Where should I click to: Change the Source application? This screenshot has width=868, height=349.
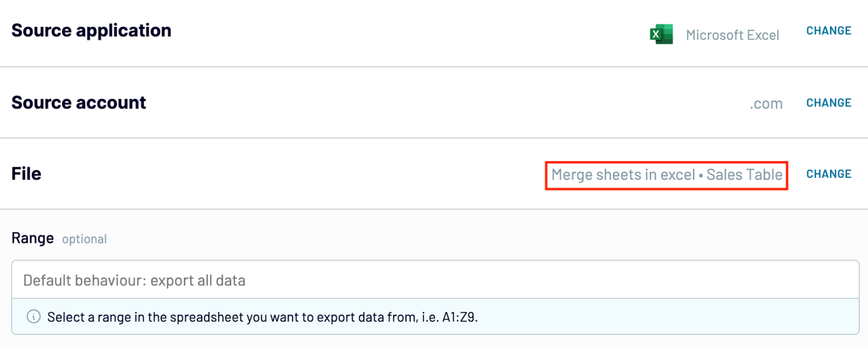click(828, 31)
